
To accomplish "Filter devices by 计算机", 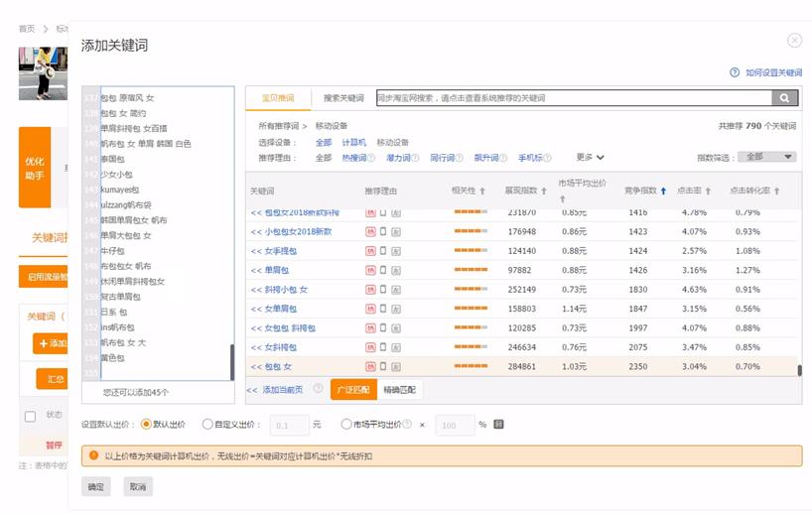I will pyautogui.click(x=353, y=142).
